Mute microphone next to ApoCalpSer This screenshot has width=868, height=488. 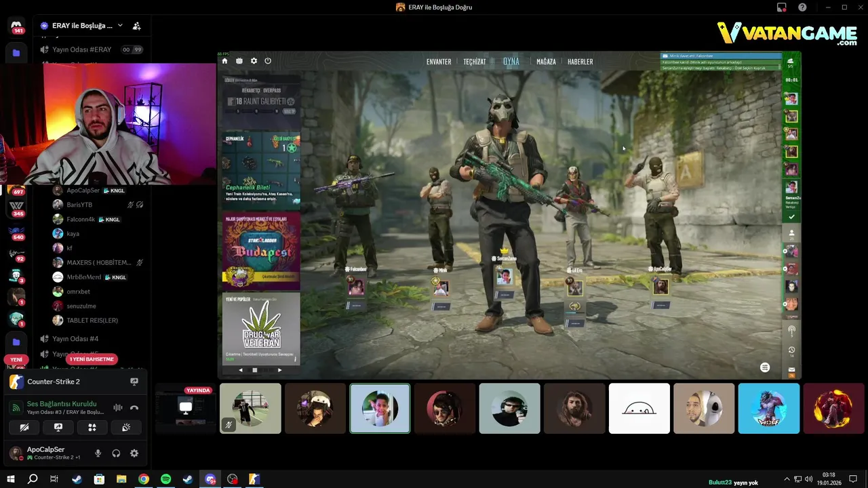pos(98,453)
